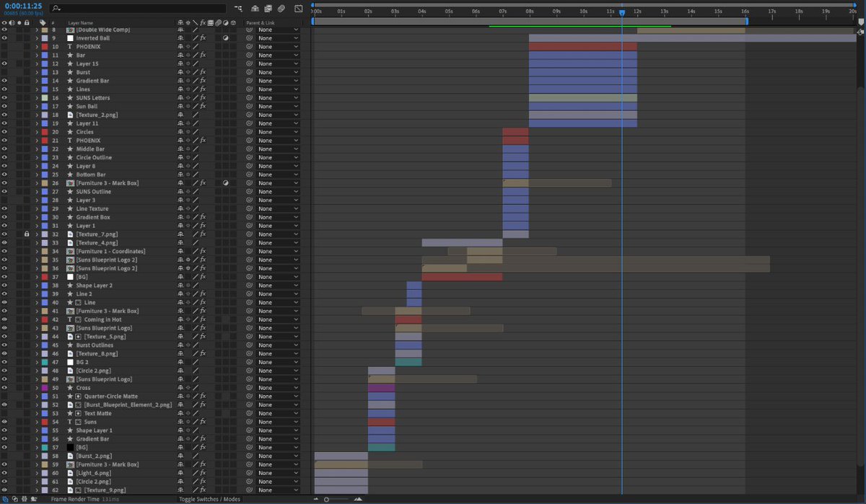The image size is (866, 504).
Task: Click the Adjustment Layer column header icon
Action: click(x=225, y=22)
